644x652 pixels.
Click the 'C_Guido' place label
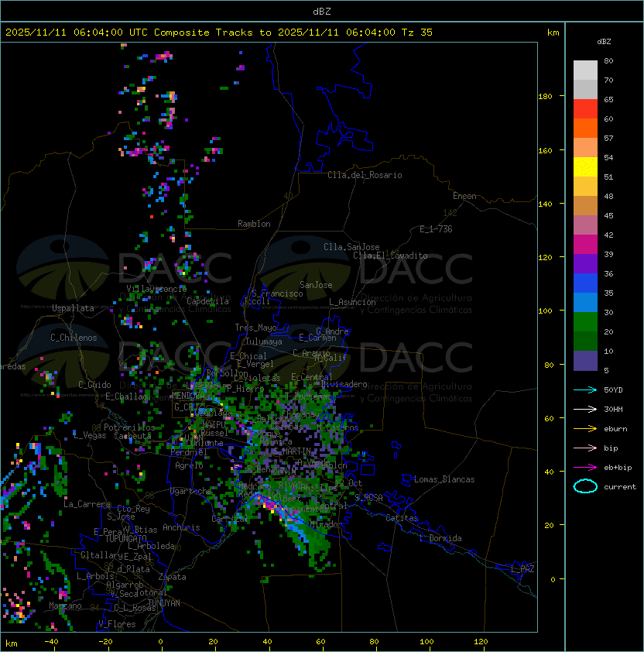tap(94, 385)
